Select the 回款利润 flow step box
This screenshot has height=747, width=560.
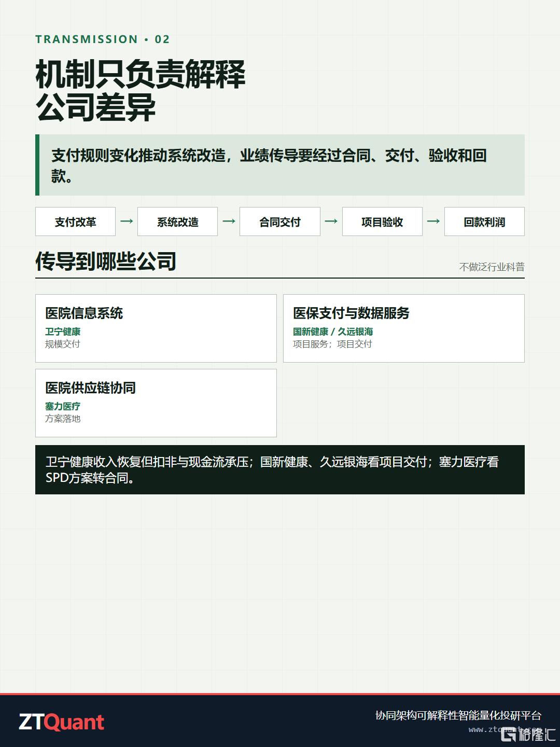(484, 222)
